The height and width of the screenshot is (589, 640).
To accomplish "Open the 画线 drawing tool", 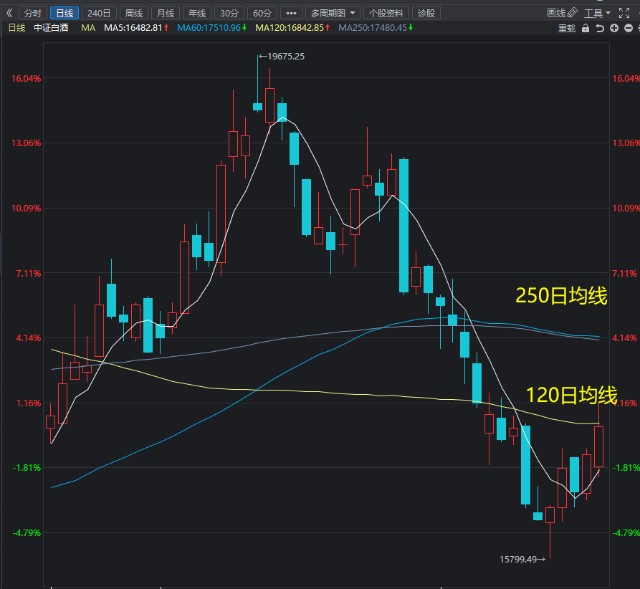I will [x=559, y=13].
